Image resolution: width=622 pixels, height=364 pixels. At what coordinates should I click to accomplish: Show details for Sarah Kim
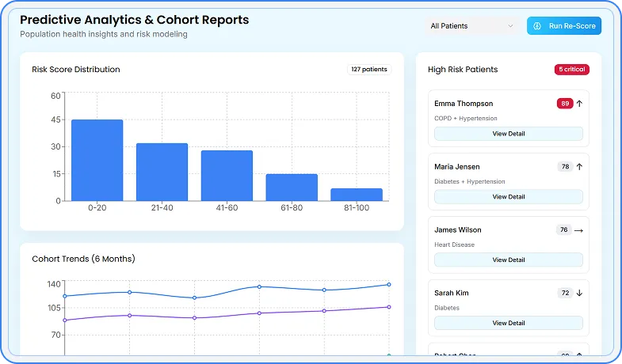[508, 323]
